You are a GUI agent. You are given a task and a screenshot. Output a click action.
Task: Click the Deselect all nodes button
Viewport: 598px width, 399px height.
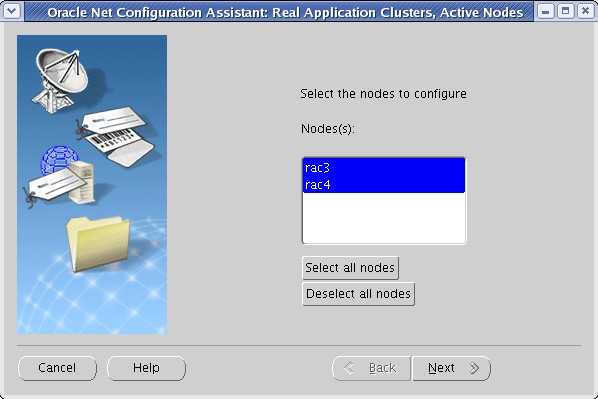[x=358, y=294]
